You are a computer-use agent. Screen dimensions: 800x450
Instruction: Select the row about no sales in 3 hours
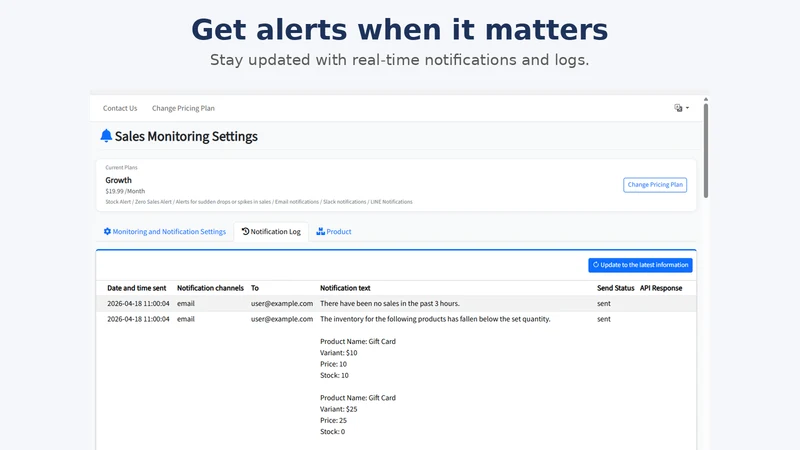396,304
